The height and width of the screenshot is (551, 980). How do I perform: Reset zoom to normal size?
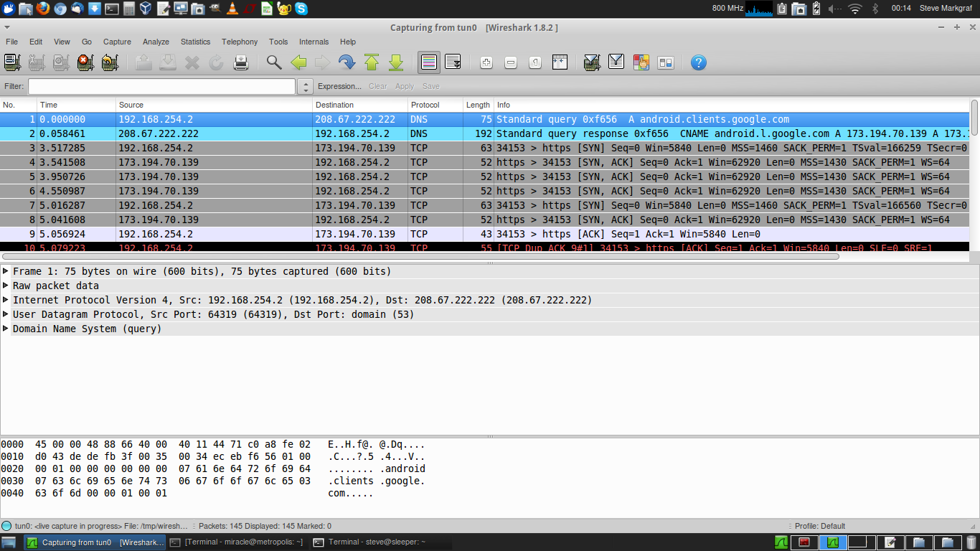pos(535,62)
